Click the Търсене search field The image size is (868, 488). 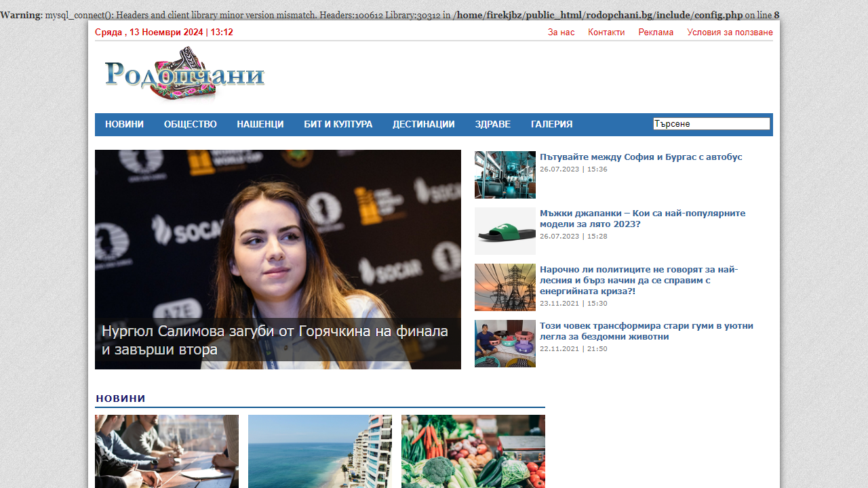click(x=711, y=124)
